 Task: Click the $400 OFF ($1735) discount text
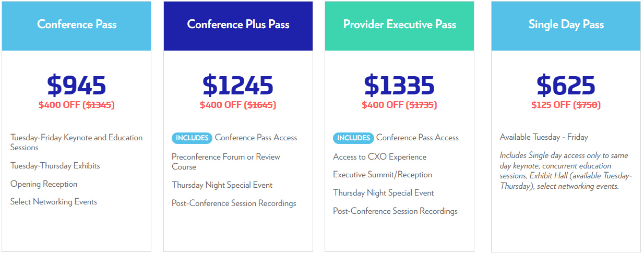coord(400,105)
